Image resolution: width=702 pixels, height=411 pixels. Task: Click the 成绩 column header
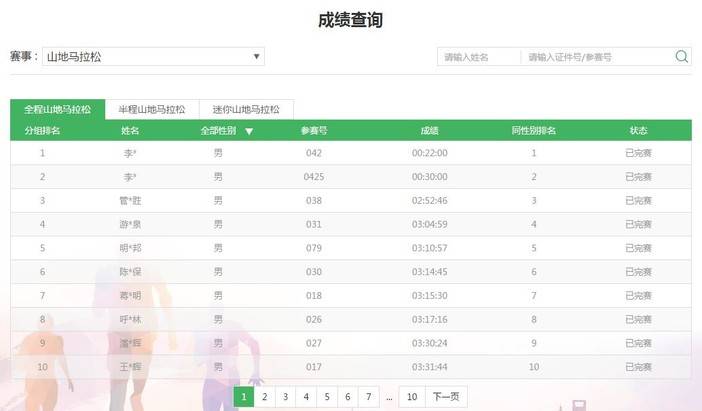point(430,131)
